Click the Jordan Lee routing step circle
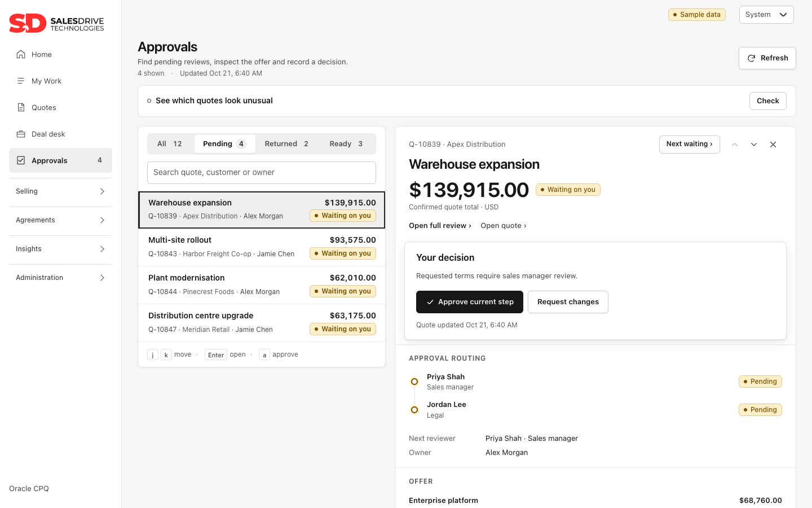The height and width of the screenshot is (508, 812). [x=414, y=410]
